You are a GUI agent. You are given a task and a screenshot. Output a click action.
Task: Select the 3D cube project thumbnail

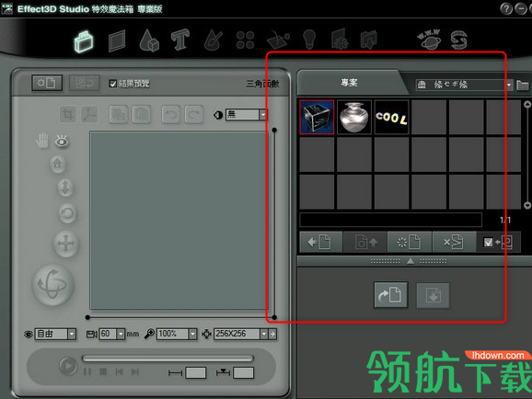tap(317, 118)
